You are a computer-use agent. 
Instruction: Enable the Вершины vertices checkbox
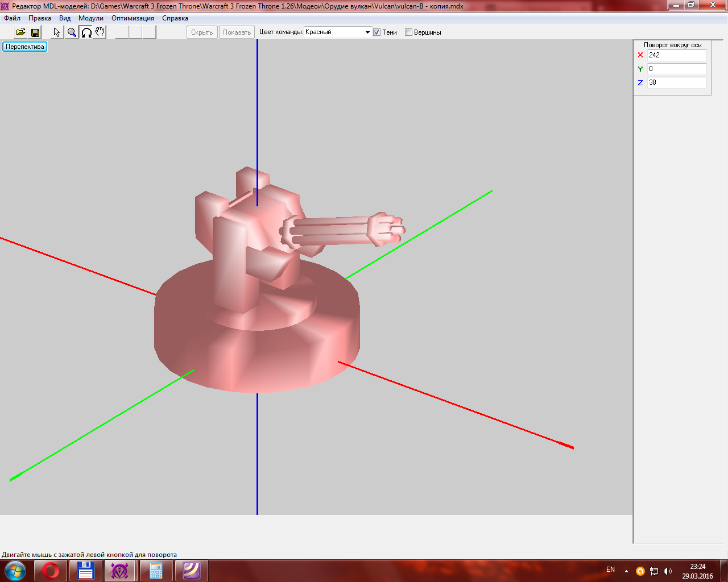[408, 32]
